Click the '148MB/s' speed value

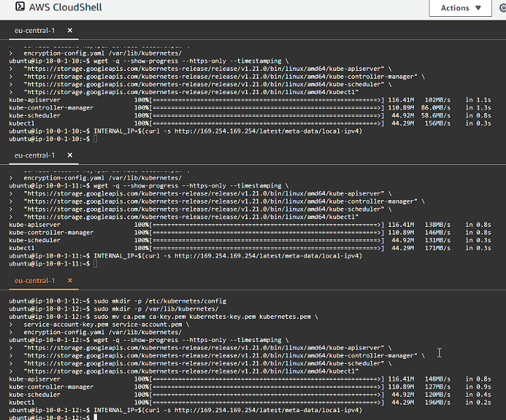coord(437,379)
